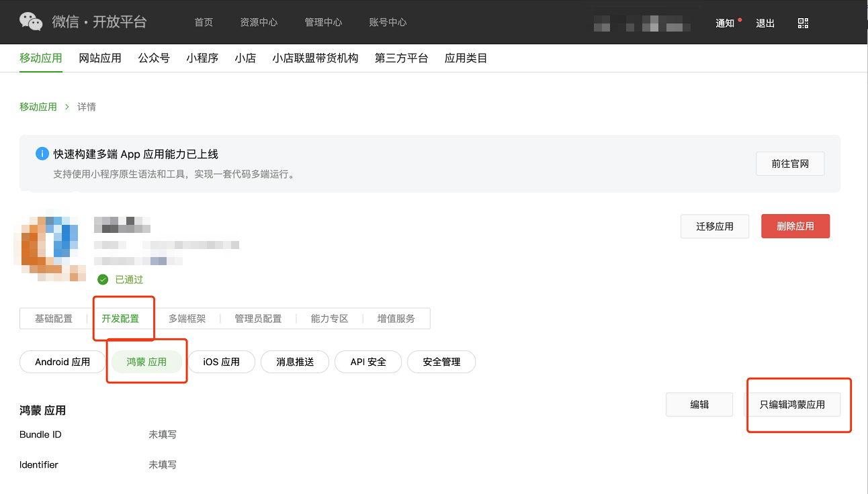The width and height of the screenshot is (868, 494).
Task: Click the 详情 breadcrumb text
Action: coord(87,107)
